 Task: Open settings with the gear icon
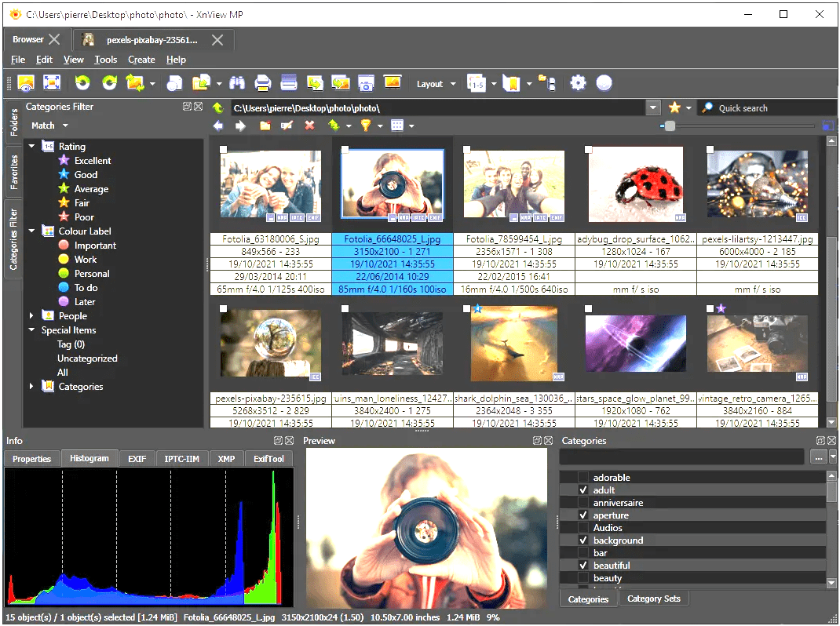tap(579, 83)
